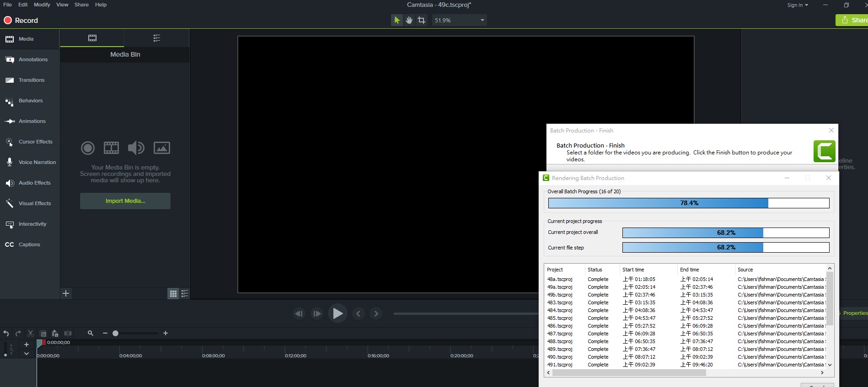868x387 pixels.
Task: Click the green Share button
Action: (x=852, y=20)
